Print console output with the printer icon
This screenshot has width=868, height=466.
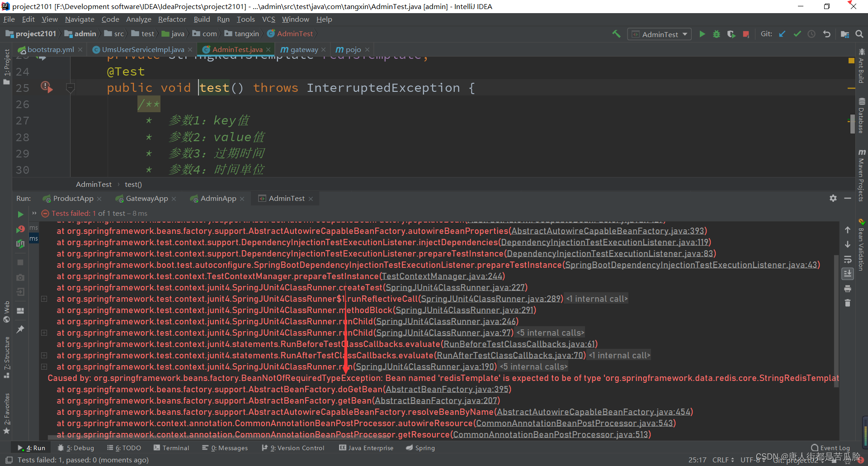tap(848, 289)
